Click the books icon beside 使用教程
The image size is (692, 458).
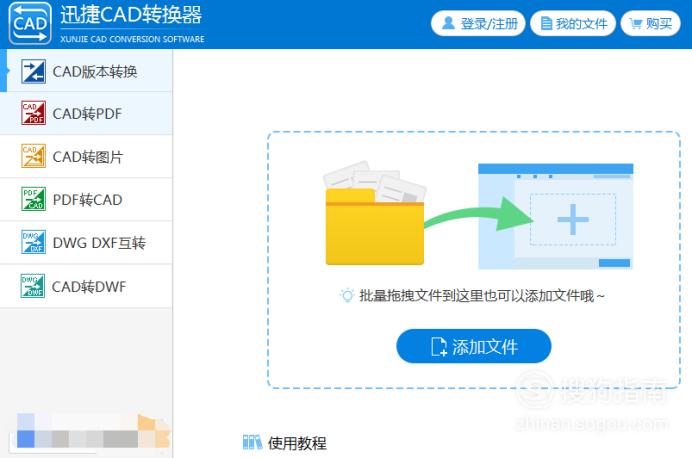point(252,442)
